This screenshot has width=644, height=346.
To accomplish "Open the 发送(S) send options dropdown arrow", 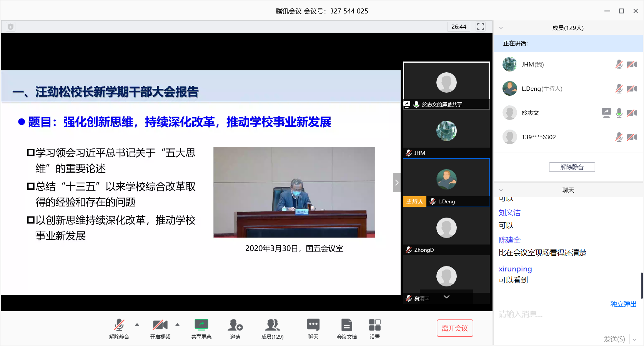I will pyautogui.click(x=634, y=339).
